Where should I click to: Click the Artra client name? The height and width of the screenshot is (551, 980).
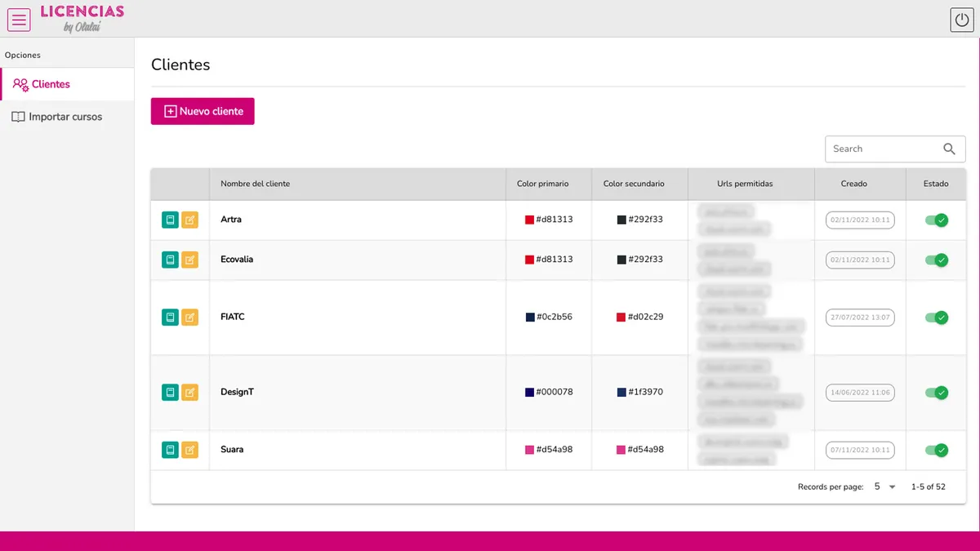[x=231, y=220]
